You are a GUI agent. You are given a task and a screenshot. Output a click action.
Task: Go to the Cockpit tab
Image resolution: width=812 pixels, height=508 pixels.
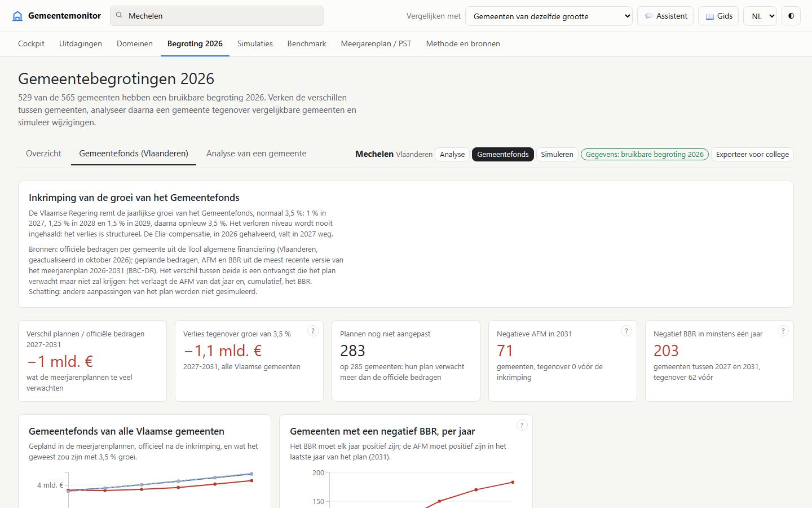31,43
